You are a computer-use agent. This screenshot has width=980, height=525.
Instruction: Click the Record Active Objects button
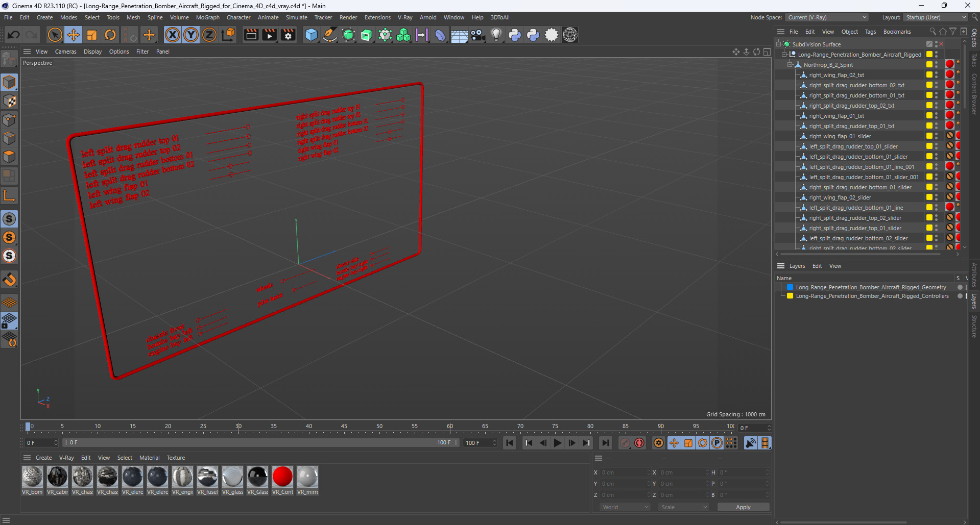click(x=625, y=443)
